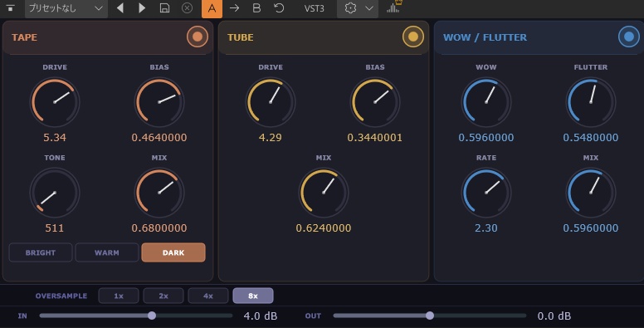Open the plugin settings gear icon

[x=350, y=8]
